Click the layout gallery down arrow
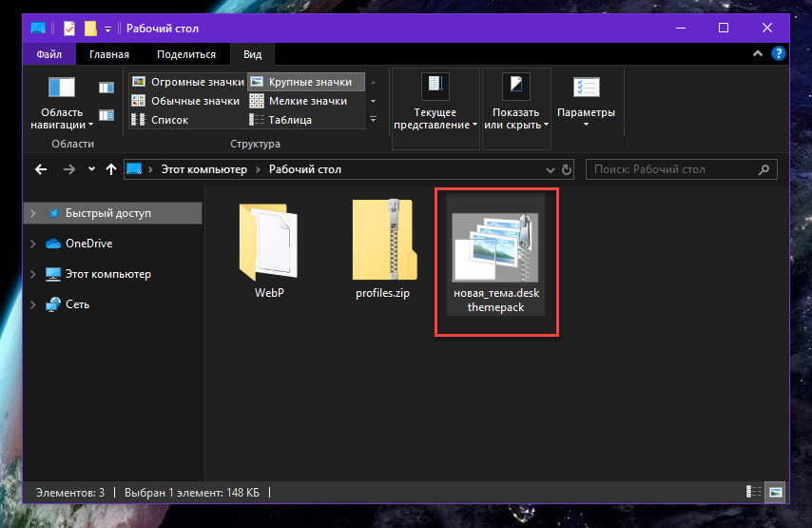The width and height of the screenshot is (812, 528). point(373,101)
